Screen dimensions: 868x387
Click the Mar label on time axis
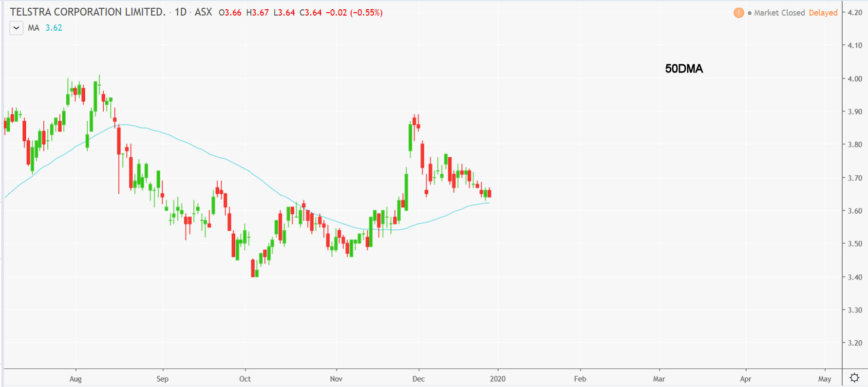(659, 379)
